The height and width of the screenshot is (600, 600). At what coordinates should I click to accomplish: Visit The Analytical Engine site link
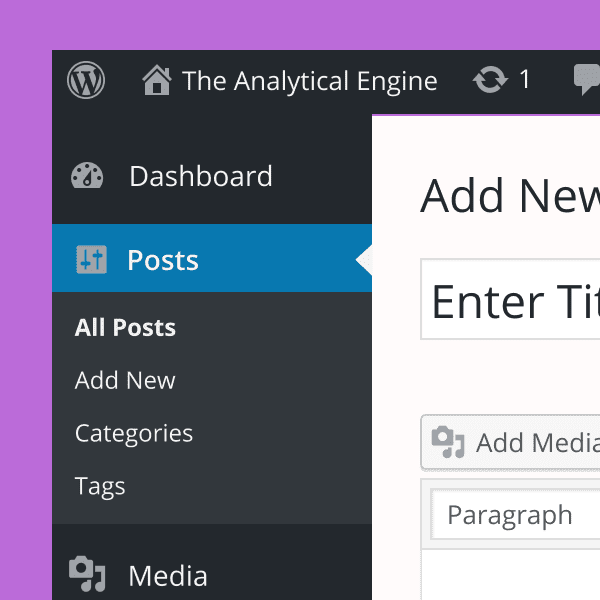[x=310, y=81]
